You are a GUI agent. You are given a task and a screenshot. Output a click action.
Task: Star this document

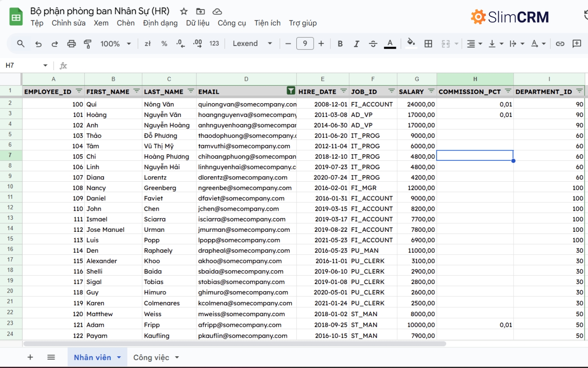(183, 11)
